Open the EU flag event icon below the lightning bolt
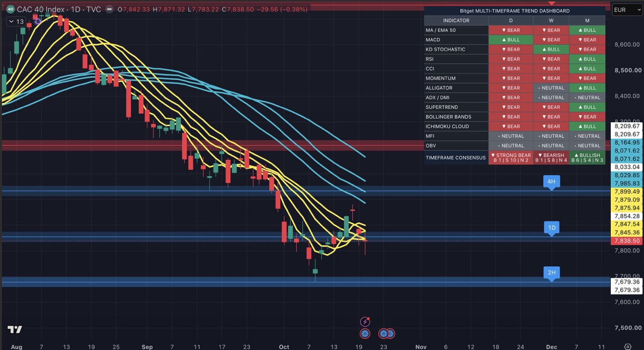This screenshot has width=644, height=350. click(365, 333)
